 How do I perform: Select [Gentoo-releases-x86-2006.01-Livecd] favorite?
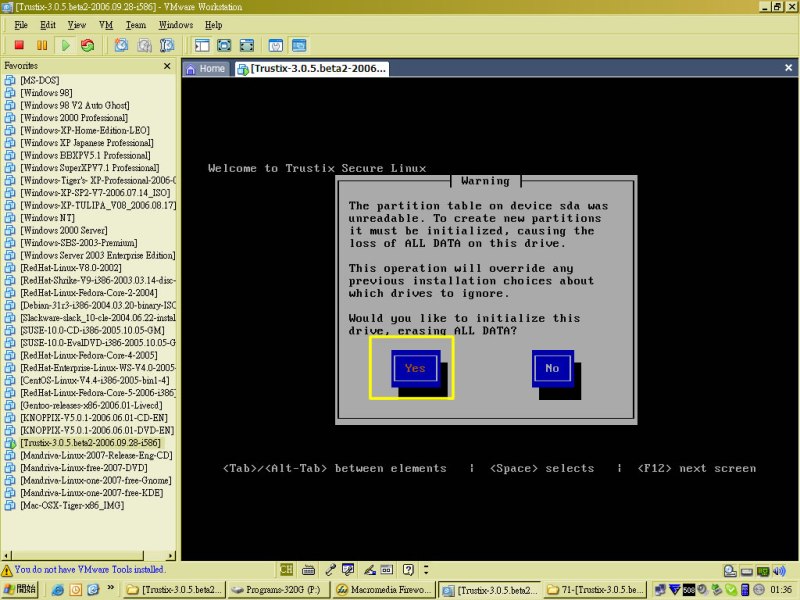[91, 405]
